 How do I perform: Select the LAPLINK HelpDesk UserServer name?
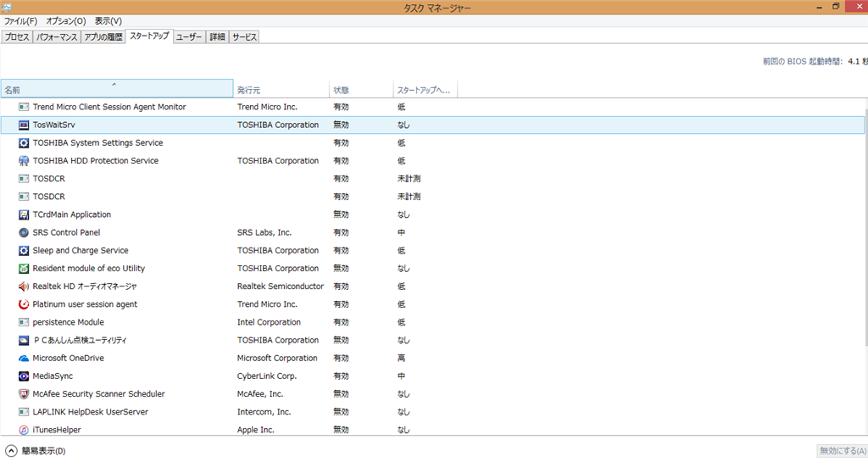[90, 412]
